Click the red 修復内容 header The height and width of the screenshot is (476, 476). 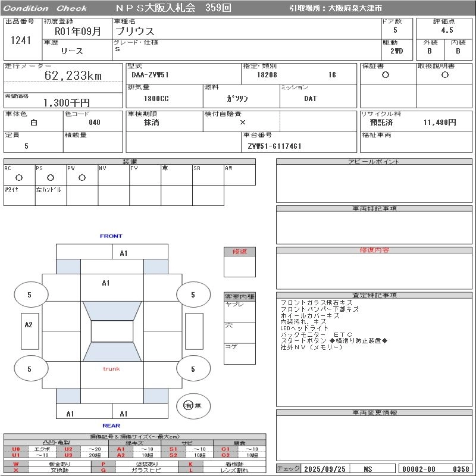[374, 250]
